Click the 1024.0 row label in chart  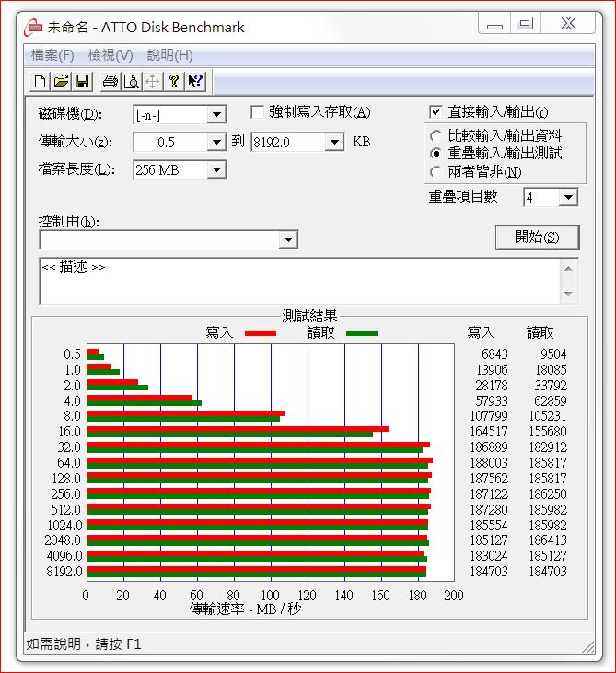point(64,525)
